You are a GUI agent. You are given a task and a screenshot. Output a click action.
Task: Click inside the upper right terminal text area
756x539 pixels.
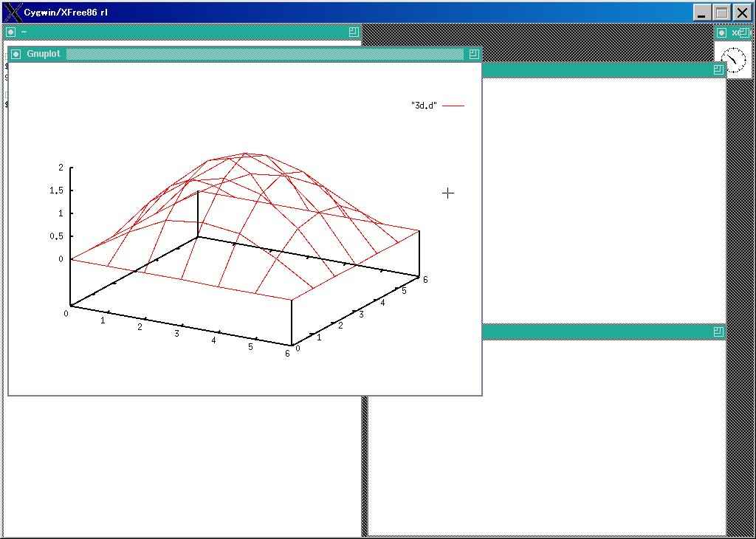tap(604, 200)
